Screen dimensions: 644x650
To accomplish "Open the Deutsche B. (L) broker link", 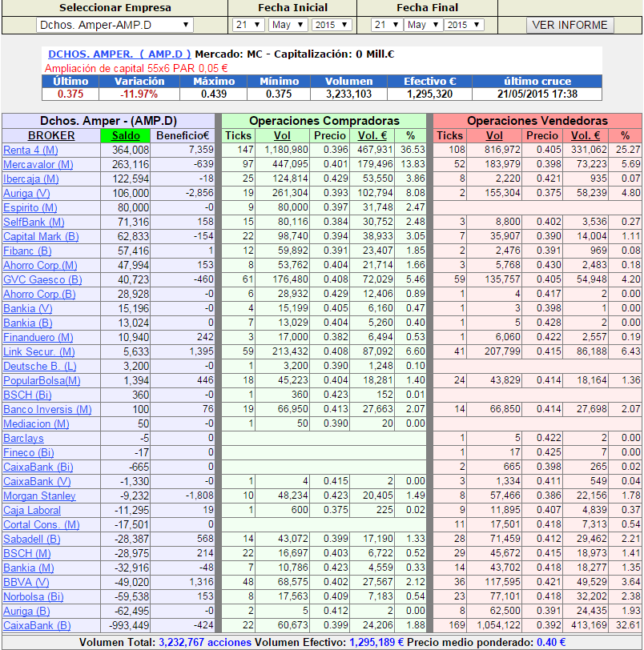I will [x=40, y=367].
